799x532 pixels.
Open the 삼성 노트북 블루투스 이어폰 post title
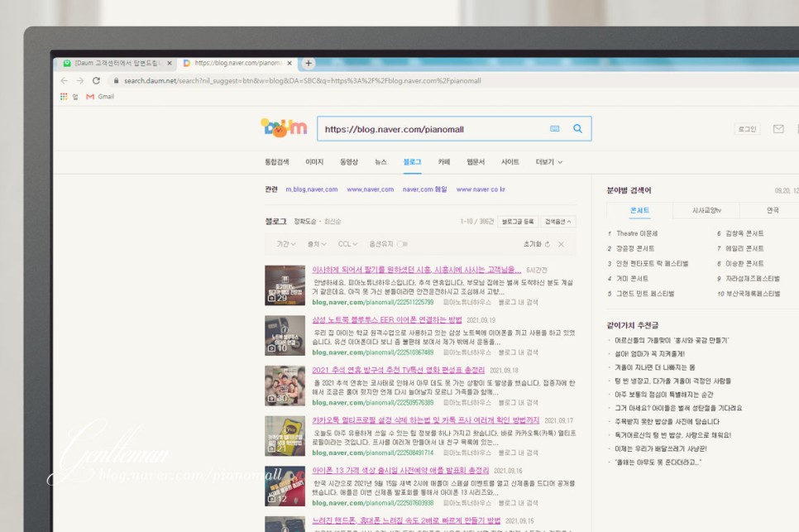tap(387, 320)
